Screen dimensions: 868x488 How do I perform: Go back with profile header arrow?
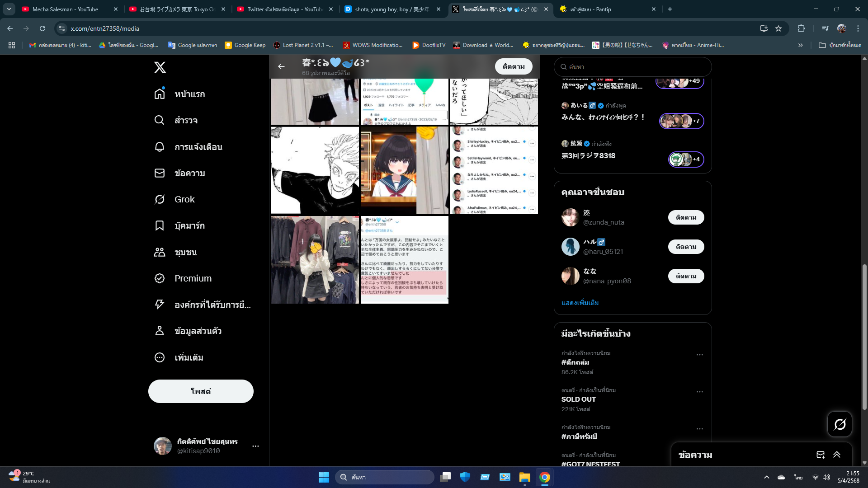281,66
